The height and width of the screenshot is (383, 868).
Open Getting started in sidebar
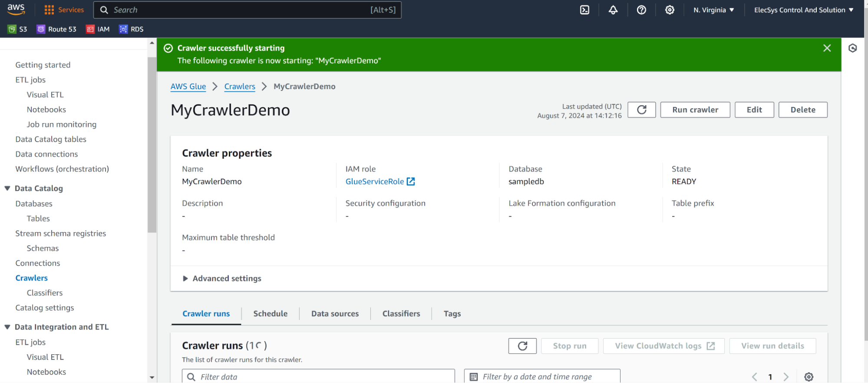point(43,65)
